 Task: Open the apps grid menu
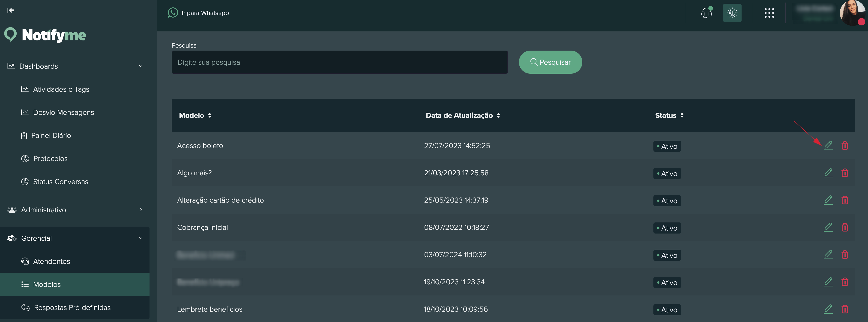click(x=769, y=13)
